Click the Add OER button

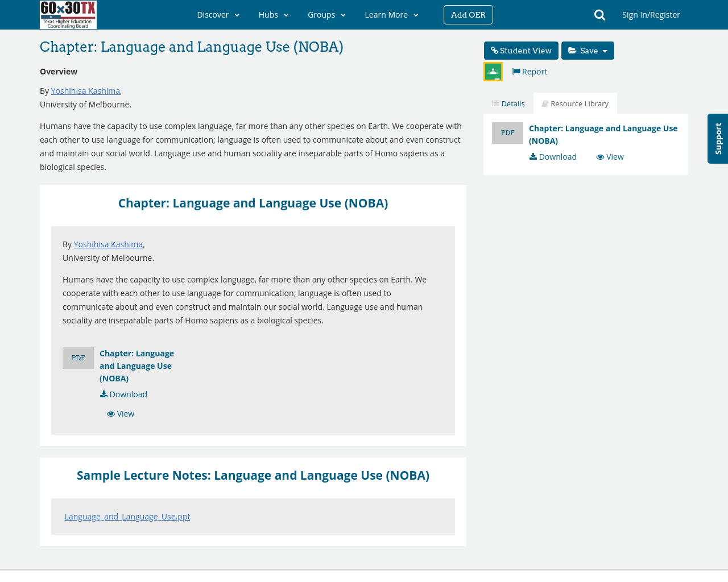point(468,14)
